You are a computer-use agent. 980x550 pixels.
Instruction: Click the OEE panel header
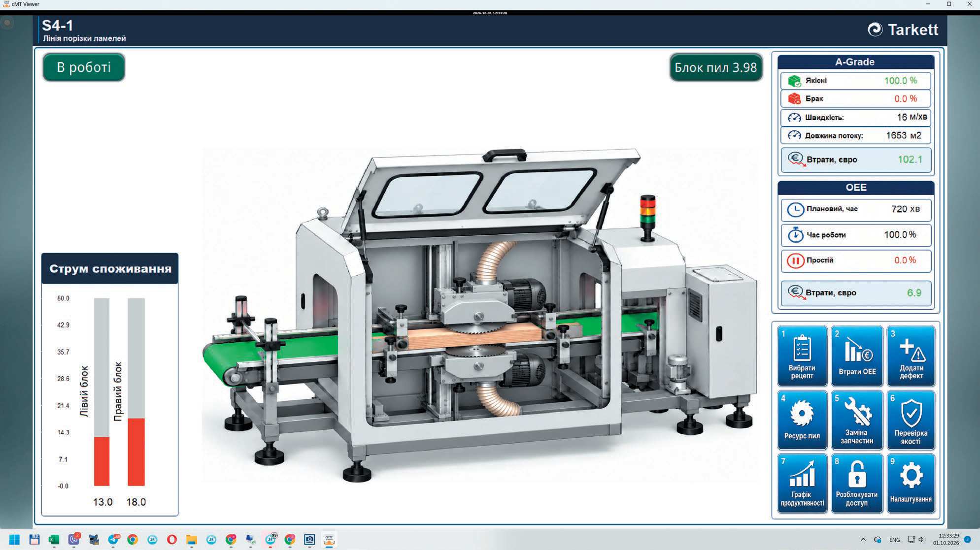coord(856,188)
